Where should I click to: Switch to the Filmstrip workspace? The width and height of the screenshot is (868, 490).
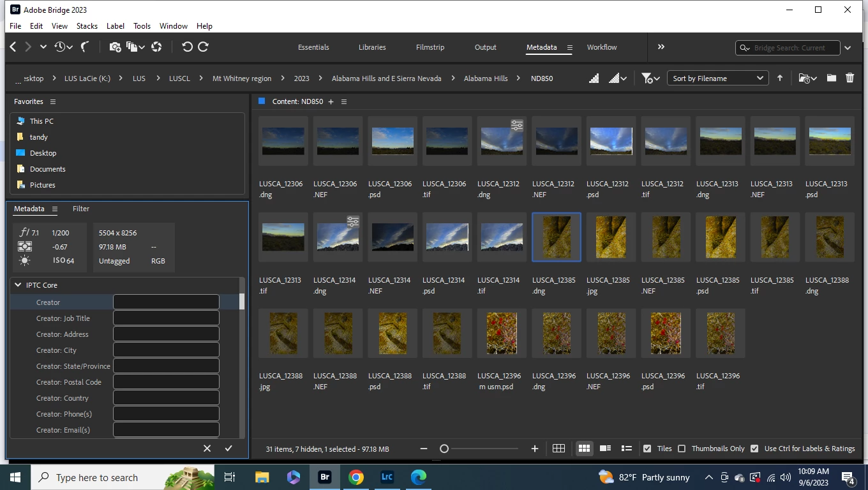click(x=430, y=47)
